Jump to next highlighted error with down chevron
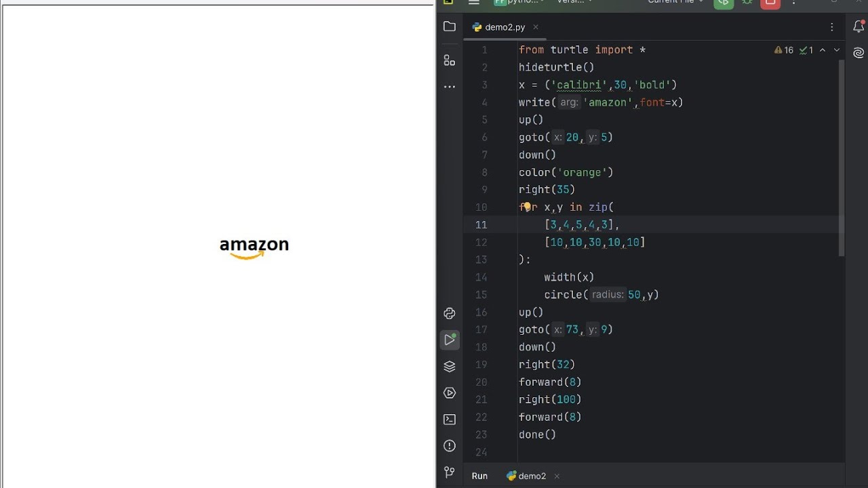The image size is (868, 488). 836,50
